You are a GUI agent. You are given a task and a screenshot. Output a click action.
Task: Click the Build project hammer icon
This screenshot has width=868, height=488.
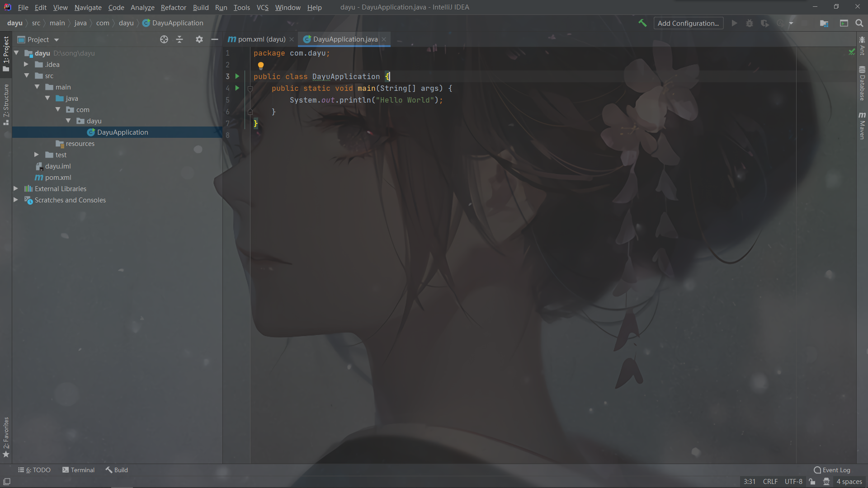click(x=642, y=23)
